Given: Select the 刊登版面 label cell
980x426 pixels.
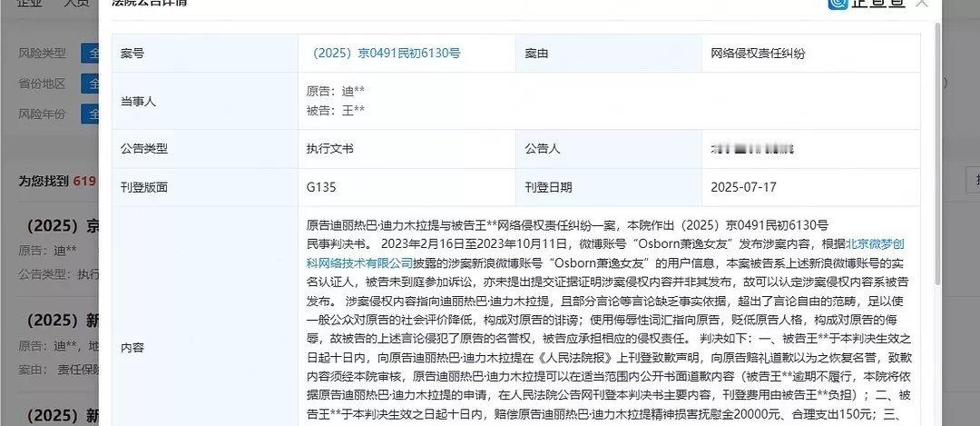Looking at the screenshot, I should point(205,187).
